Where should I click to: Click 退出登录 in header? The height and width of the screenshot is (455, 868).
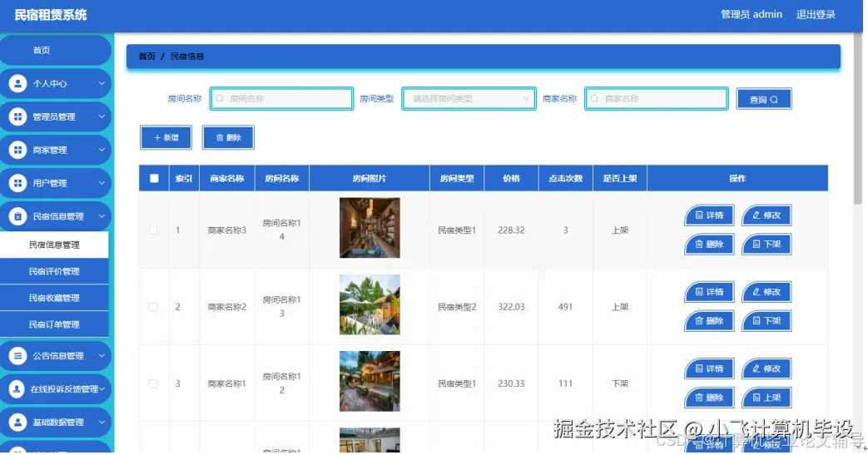pyautogui.click(x=816, y=15)
